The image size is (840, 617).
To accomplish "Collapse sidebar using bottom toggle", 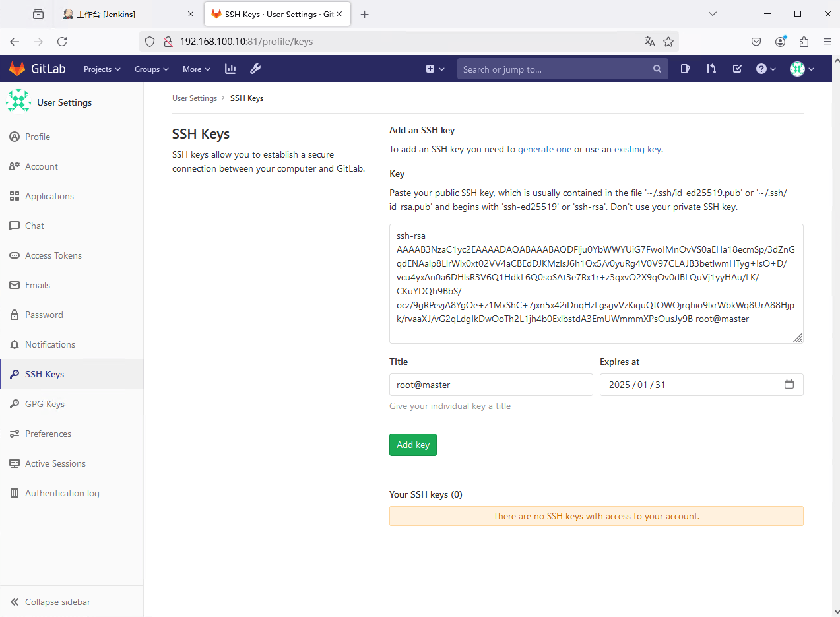I will (50, 602).
